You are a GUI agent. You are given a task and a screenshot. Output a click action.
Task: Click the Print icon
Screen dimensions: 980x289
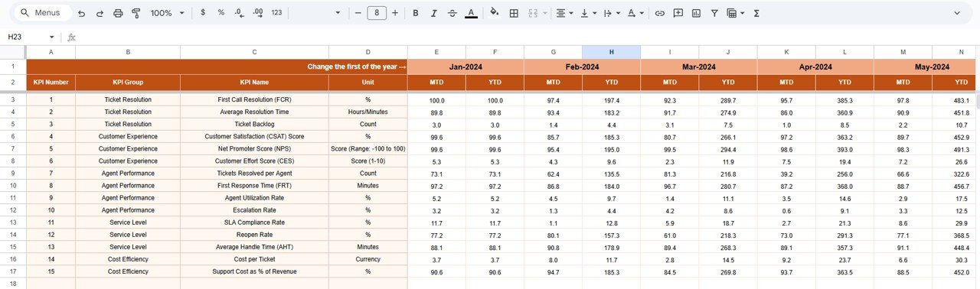pyautogui.click(x=117, y=13)
